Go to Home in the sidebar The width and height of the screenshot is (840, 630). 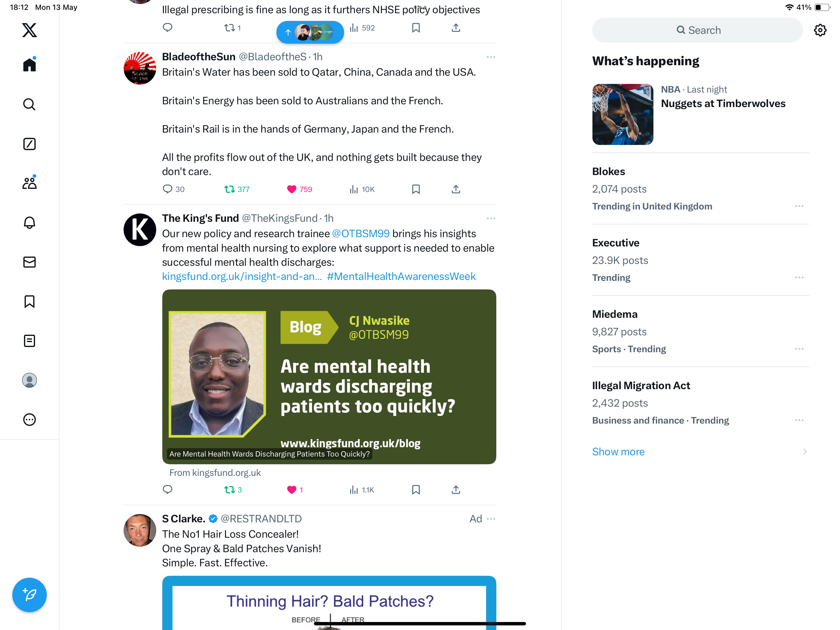coord(29,65)
